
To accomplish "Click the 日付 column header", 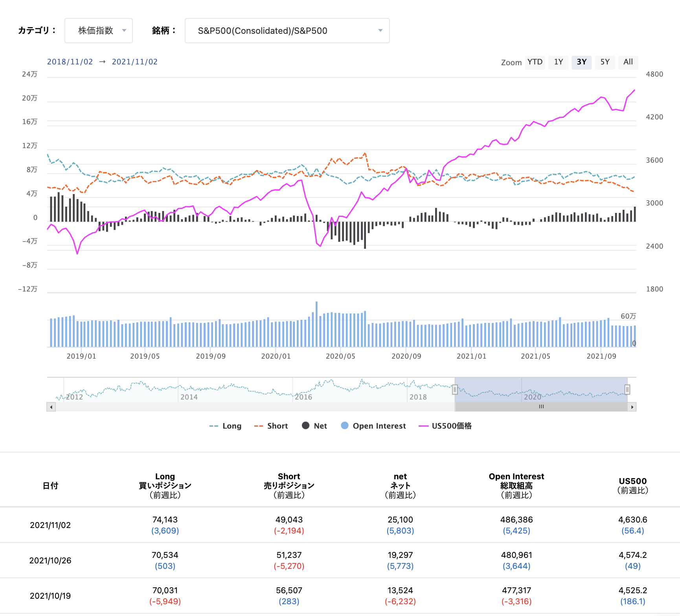I will (x=50, y=486).
